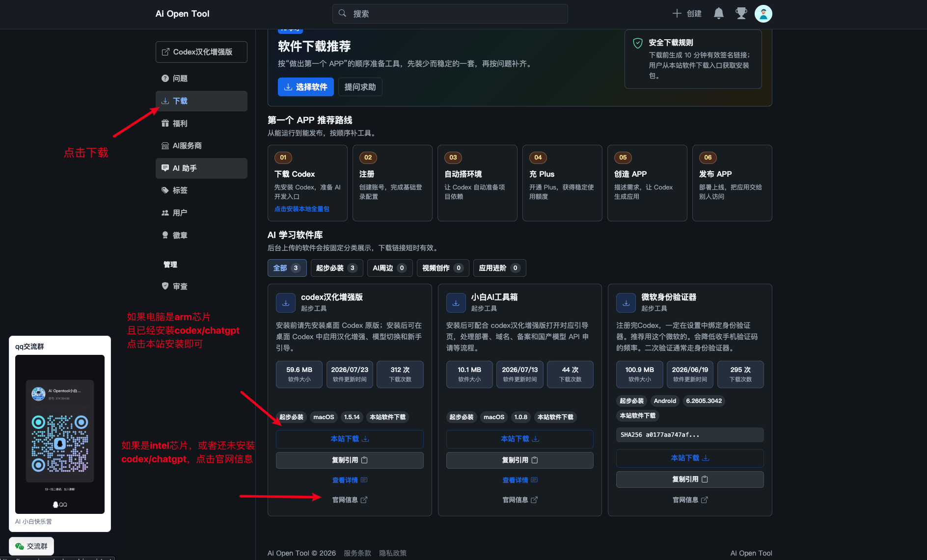Click 本站下载 for 微软身份验证器
Viewport: 927px width, 560px height.
(x=690, y=458)
